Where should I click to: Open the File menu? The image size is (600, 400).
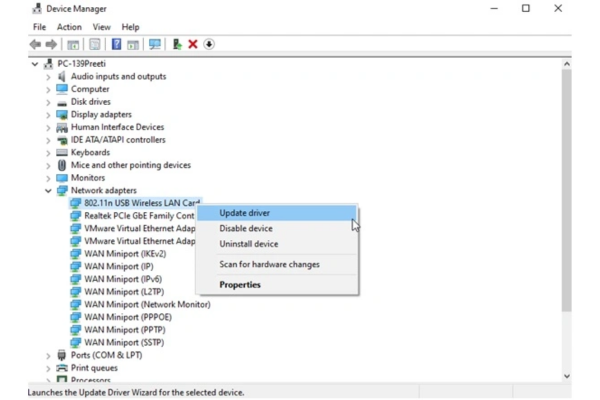[x=39, y=27]
